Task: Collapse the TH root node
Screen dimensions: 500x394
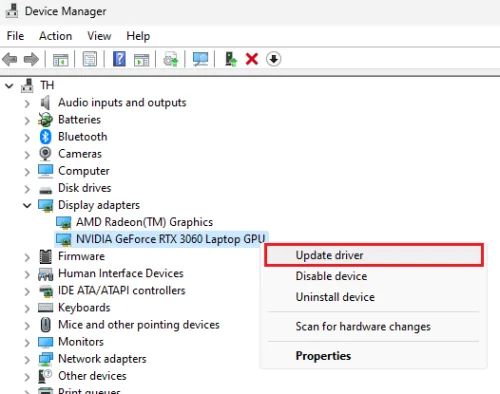Action: pos(9,86)
